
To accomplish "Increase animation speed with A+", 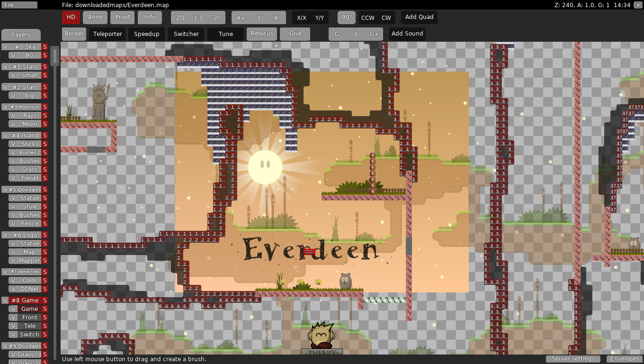I will pyautogui.click(x=241, y=18).
